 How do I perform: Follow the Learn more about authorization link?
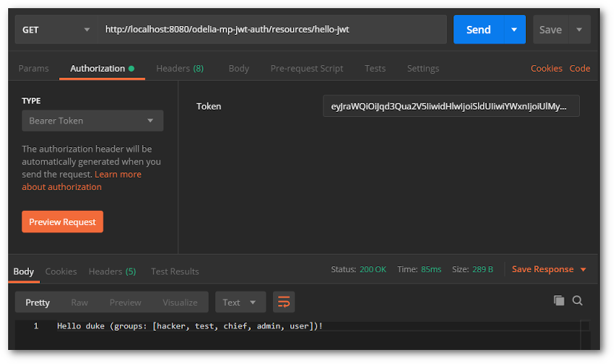coord(118,175)
